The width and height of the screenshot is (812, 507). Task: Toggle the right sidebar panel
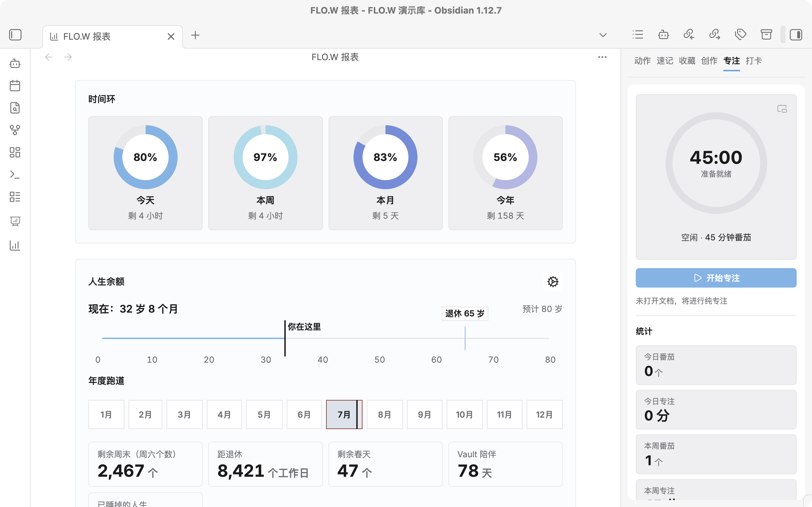coord(796,35)
